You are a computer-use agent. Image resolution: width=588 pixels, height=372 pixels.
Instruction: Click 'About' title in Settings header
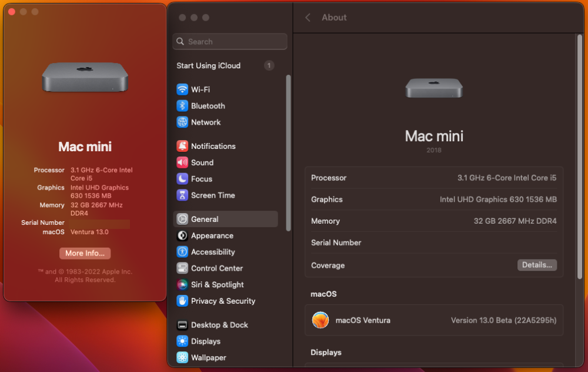pos(334,17)
